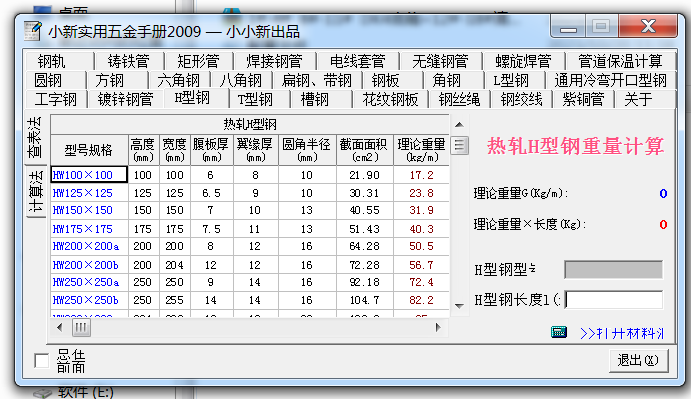Viewport: 691px width, 399px height.
Task: Click the 型号规格 column header
Action: coord(89,150)
